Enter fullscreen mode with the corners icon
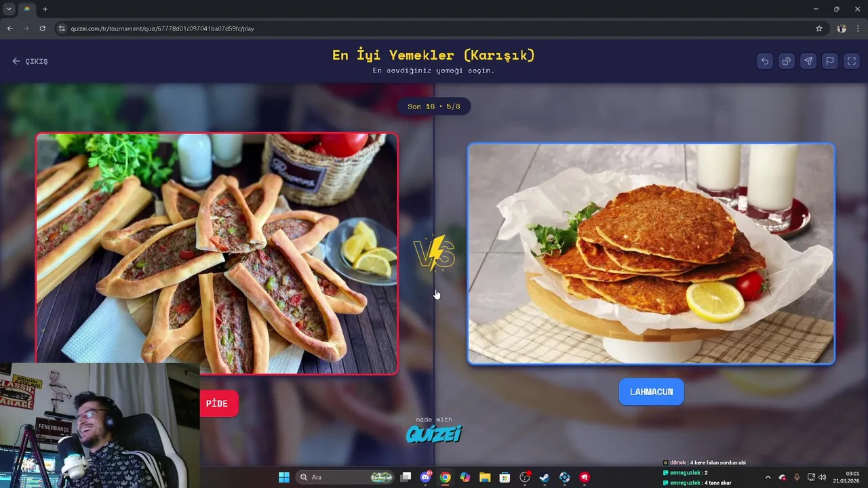Screen dimensions: 868x488 coord(852,61)
